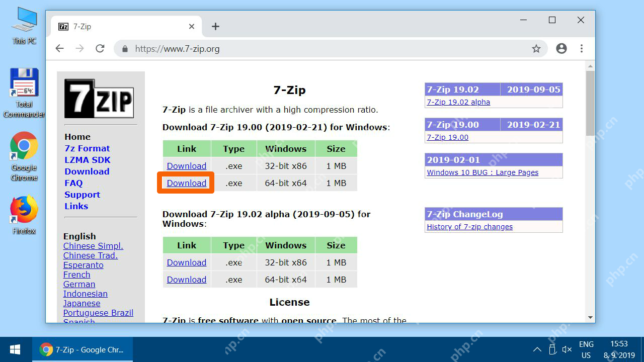Open Firefox desktop shortcut
Image resolution: width=644 pixels, height=362 pixels.
tap(24, 215)
